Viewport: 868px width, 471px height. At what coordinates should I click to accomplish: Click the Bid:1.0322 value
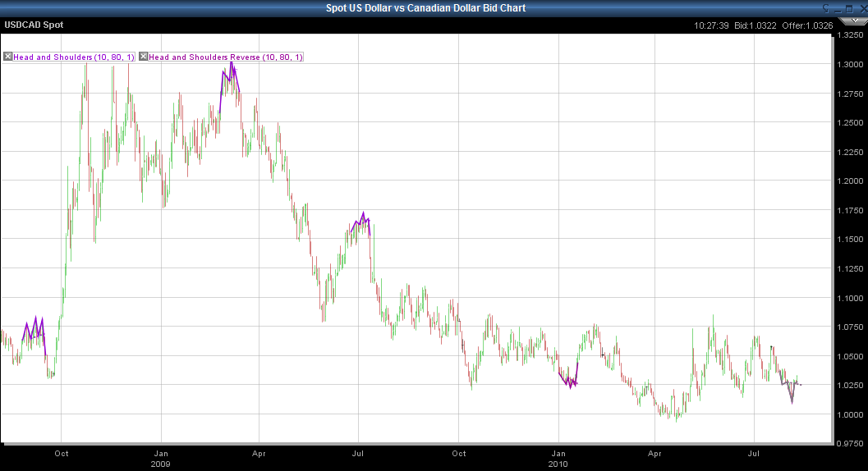pos(755,25)
